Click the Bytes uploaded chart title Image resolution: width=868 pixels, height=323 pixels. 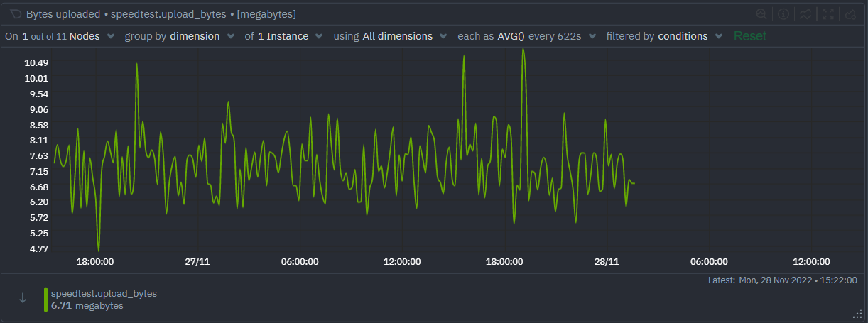point(63,13)
